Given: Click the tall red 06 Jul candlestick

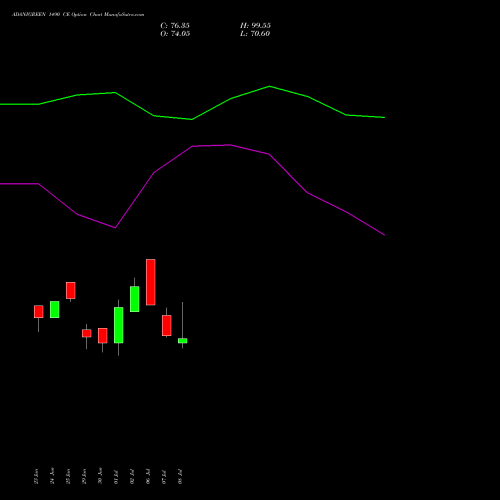Looking at the screenshot, I should tap(151, 282).
